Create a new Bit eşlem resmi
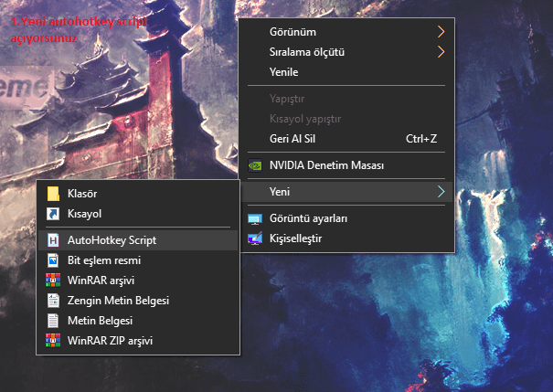 (x=138, y=260)
